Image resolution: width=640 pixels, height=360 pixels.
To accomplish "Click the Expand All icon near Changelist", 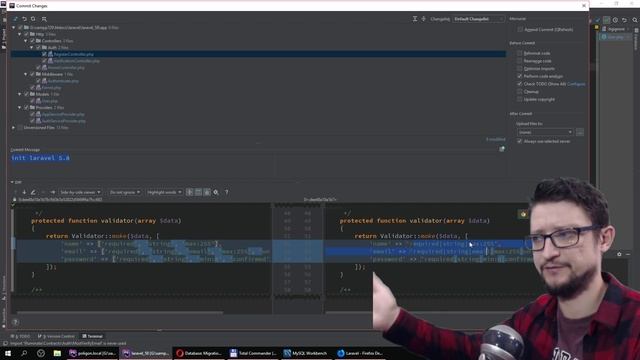I will 415,19.
